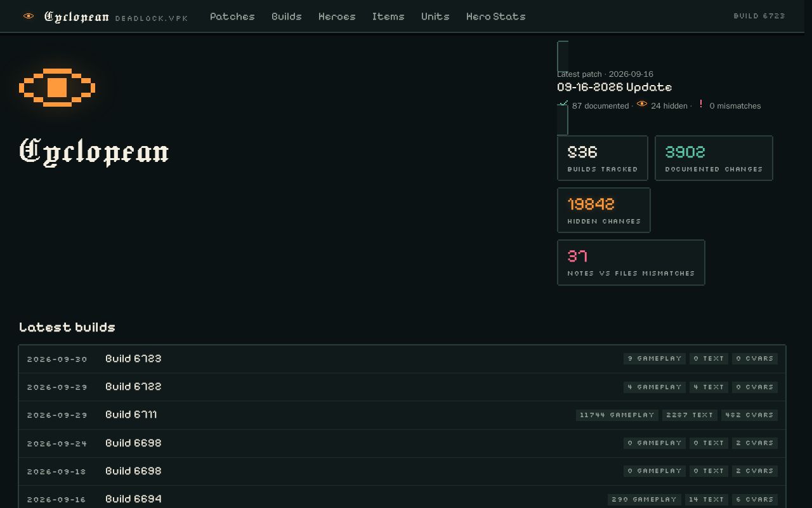Click the eye icon beside '24 hidden'

point(642,104)
